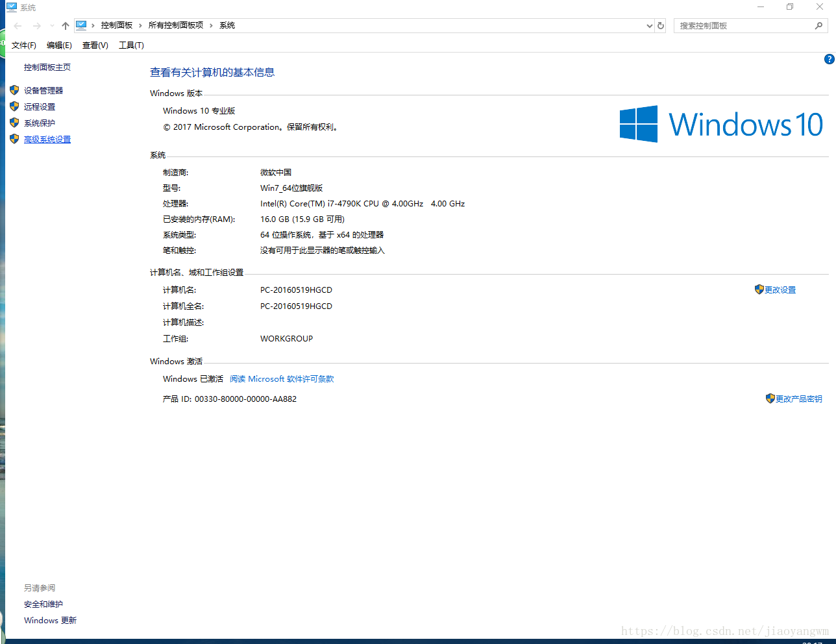Click 更改设置 link
This screenshot has height=644, width=836.
780,290
